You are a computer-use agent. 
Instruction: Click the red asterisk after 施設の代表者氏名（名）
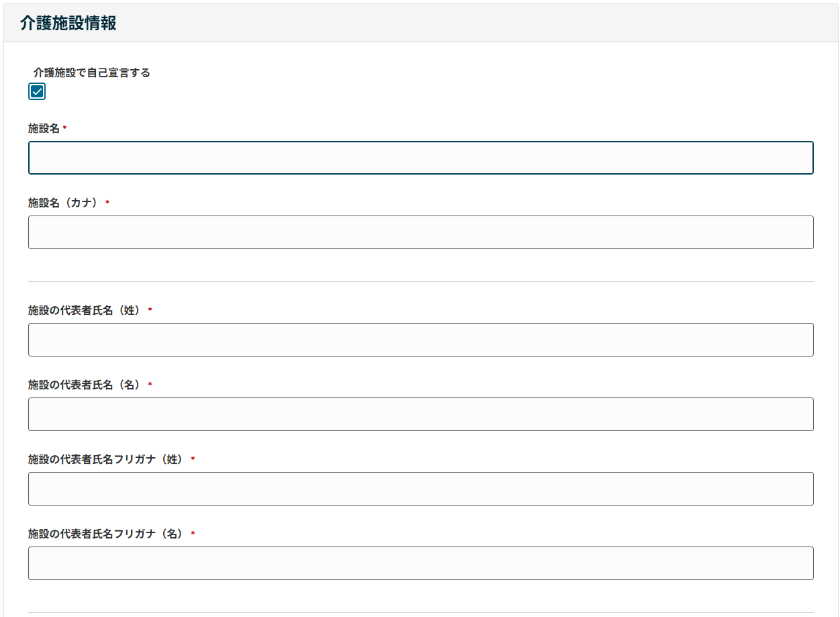150,385
